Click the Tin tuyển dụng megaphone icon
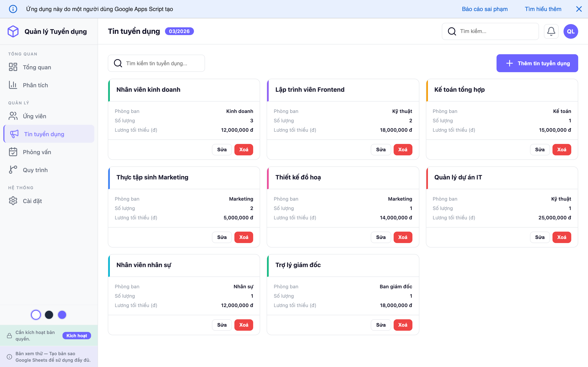 click(x=14, y=134)
